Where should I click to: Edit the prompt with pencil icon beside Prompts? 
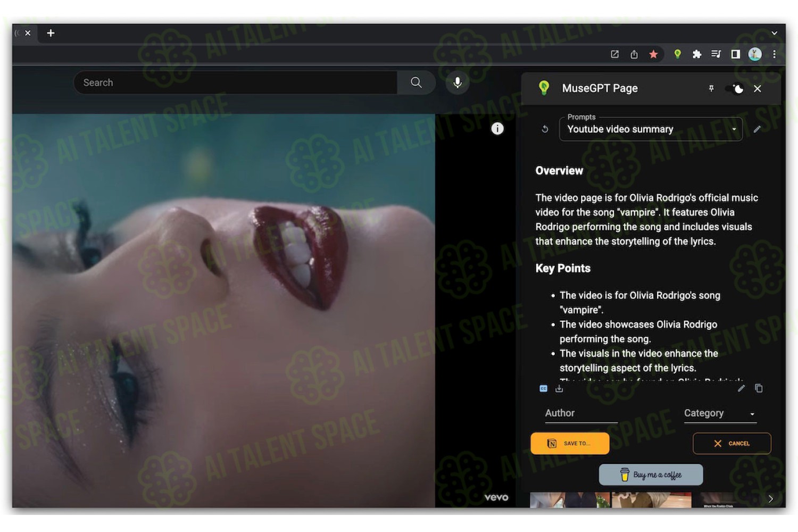click(757, 129)
